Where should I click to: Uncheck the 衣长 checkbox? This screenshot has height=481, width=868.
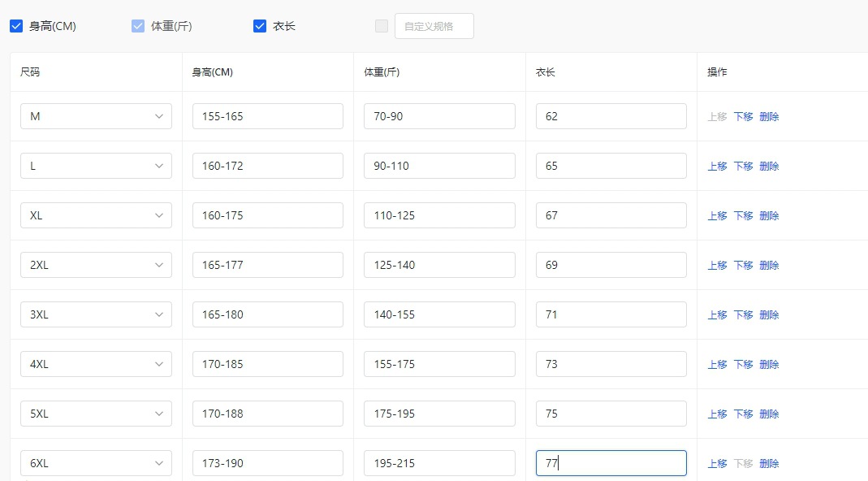pyautogui.click(x=260, y=26)
